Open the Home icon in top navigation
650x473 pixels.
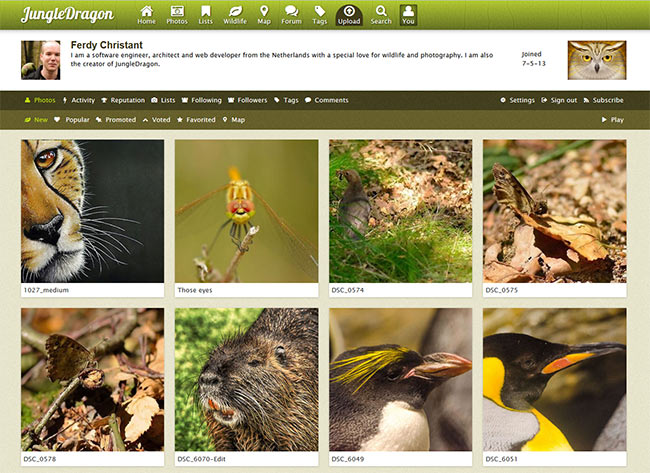click(x=146, y=15)
